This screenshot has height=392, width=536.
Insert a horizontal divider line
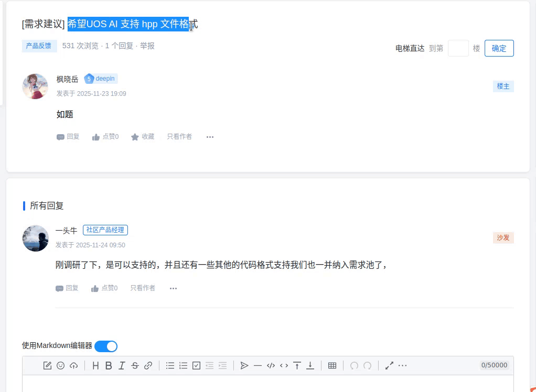[258, 365]
